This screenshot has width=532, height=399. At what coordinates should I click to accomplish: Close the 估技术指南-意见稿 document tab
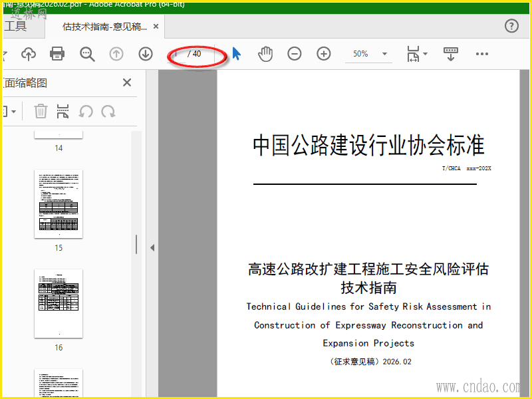pos(156,26)
